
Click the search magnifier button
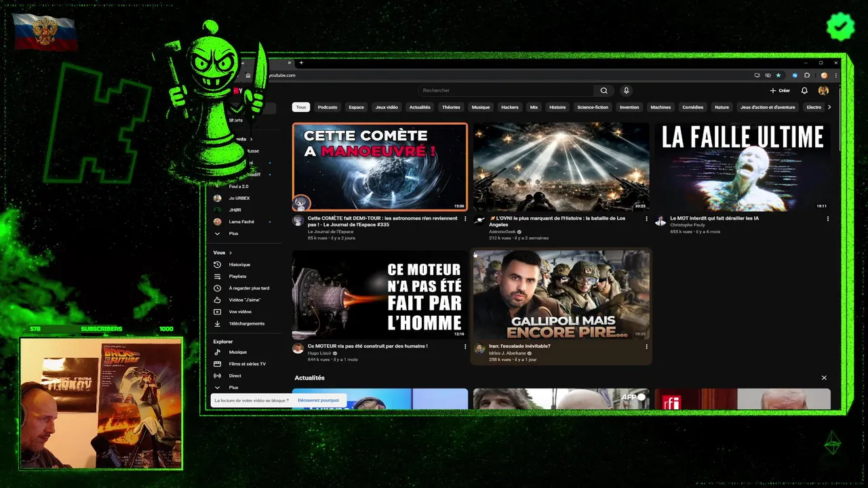(x=604, y=90)
